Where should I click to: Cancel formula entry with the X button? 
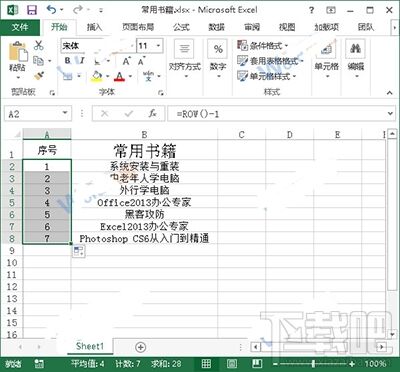[105, 114]
